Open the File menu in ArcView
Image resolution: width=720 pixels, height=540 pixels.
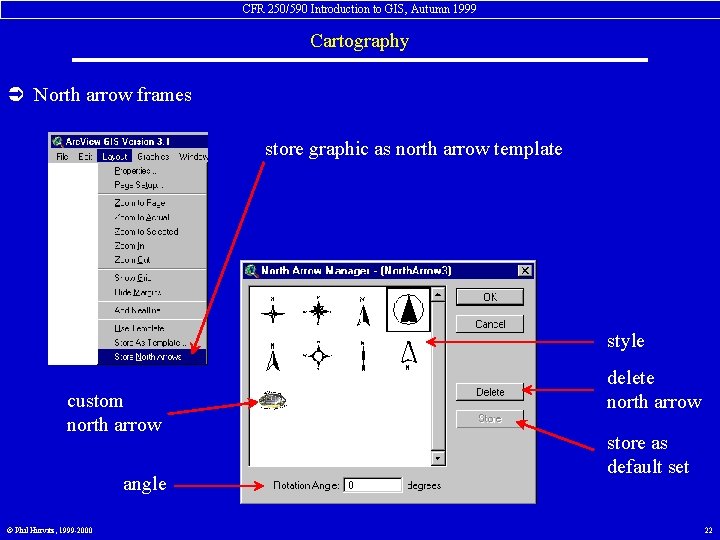(x=62, y=157)
